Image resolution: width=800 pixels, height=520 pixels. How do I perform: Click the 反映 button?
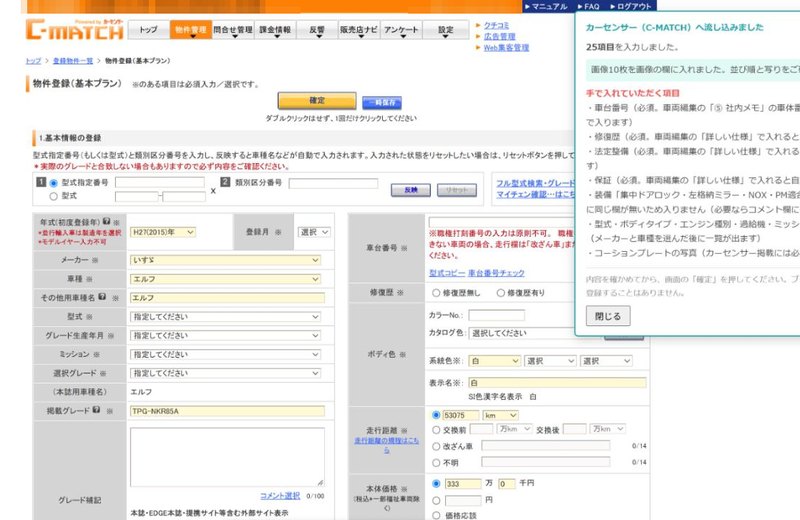(411, 190)
